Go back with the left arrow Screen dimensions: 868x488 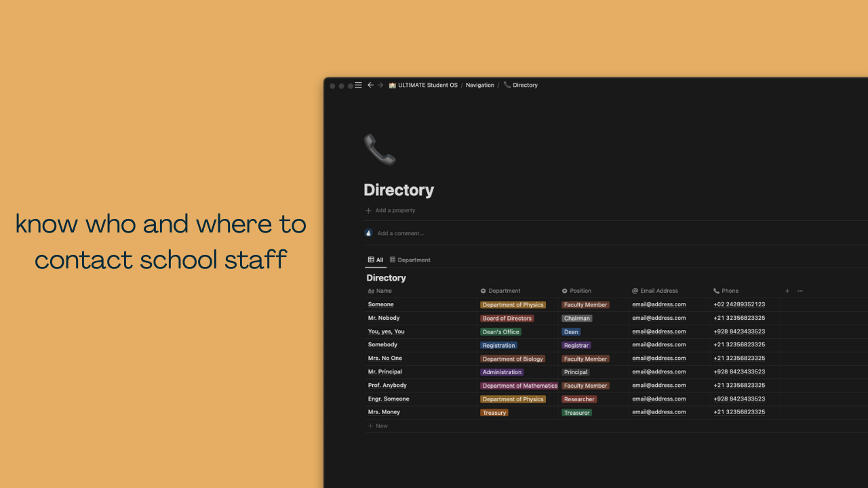pyautogui.click(x=370, y=85)
